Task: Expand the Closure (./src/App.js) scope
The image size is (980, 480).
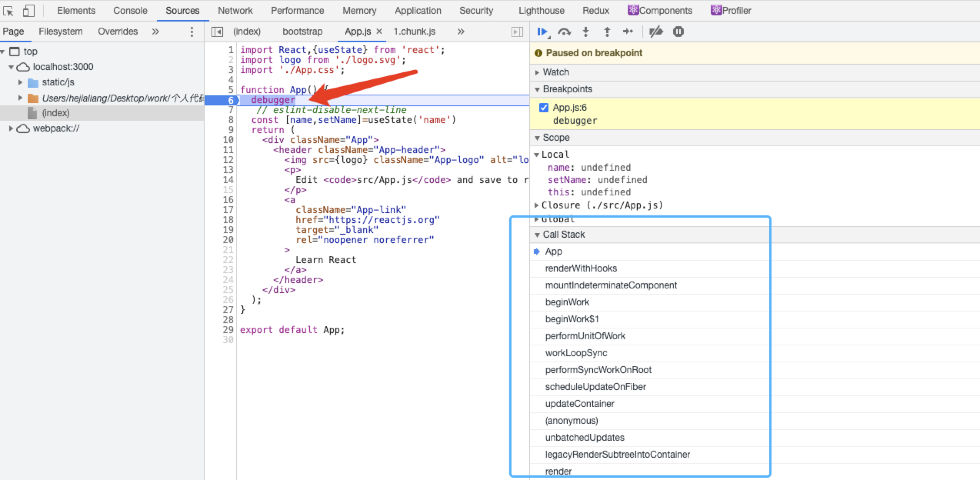Action: (537, 205)
